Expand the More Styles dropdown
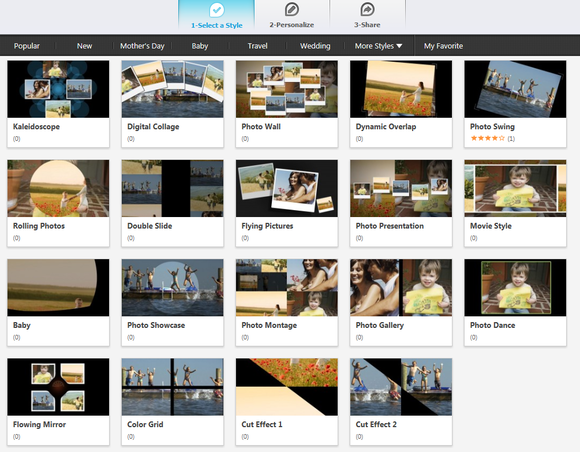Screen dimensions: 580x452 378,46
